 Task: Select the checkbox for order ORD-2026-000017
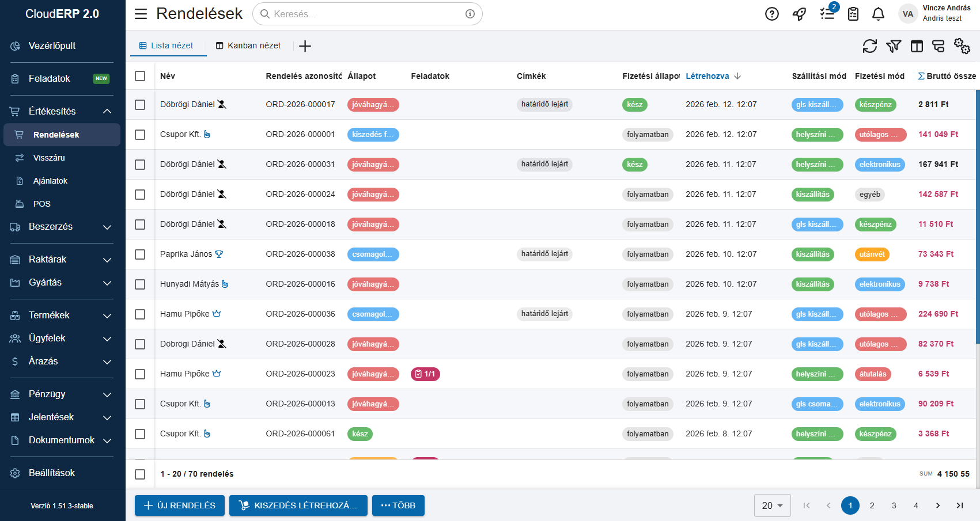coord(140,105)
